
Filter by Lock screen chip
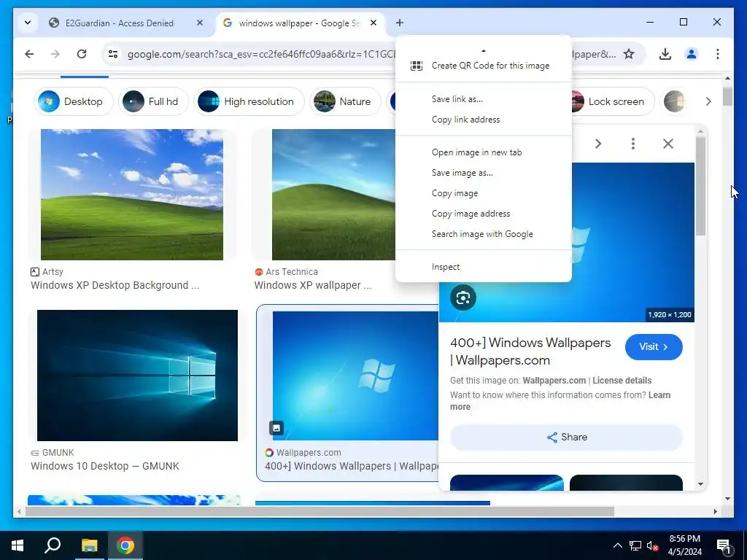click(x=612, y=101)
